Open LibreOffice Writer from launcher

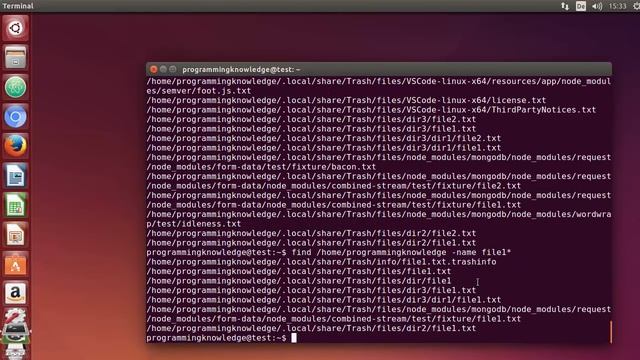click(16, 176)
